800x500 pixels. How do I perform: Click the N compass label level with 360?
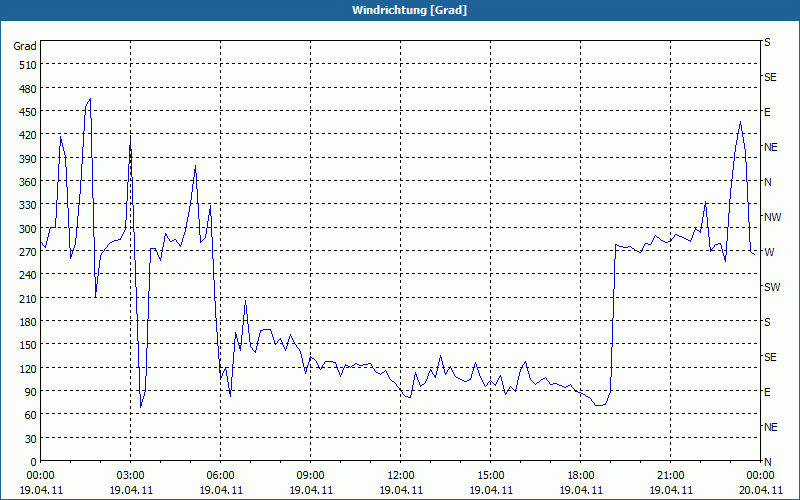(x=767, y=182)
